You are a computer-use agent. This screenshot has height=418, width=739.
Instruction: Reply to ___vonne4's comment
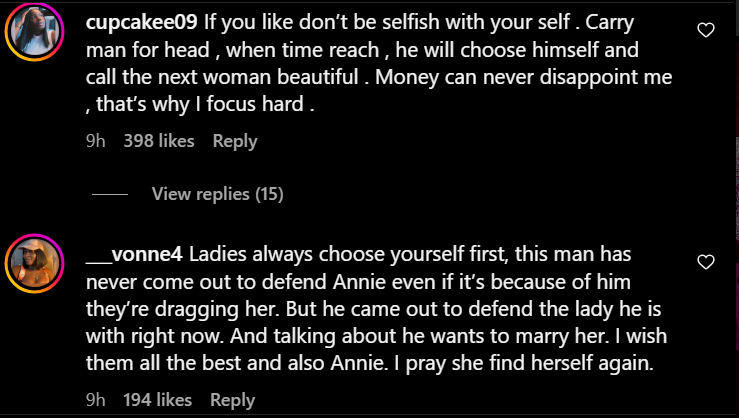(232, 400)
